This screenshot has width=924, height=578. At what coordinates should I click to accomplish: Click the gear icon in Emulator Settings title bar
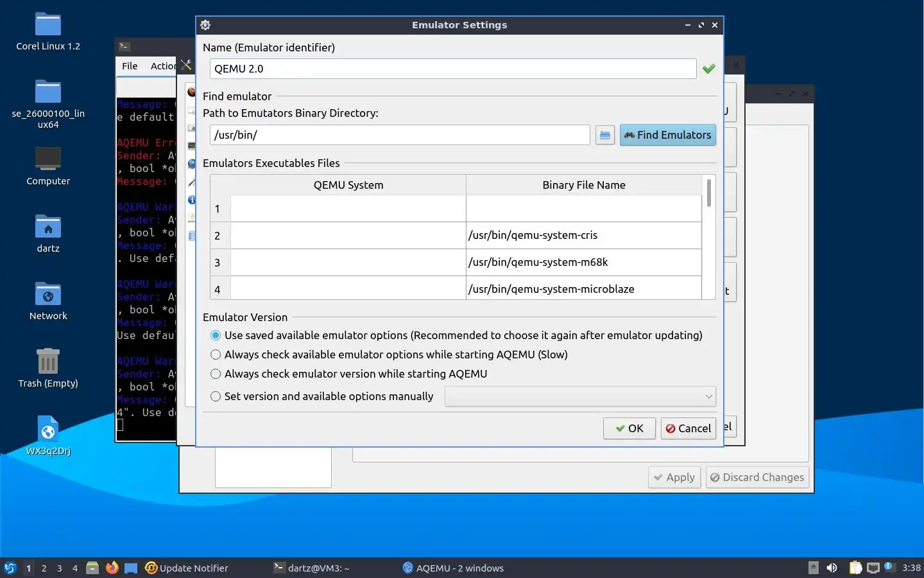point(205,25)
